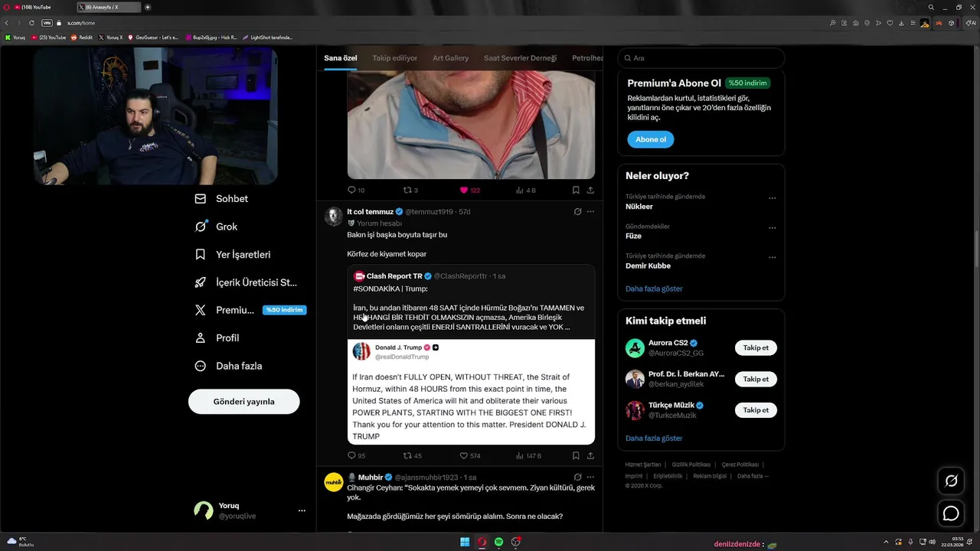This screenshot has height=551, width=980.
Task: Open options for Nükleer trending topic
Action: 772,198
